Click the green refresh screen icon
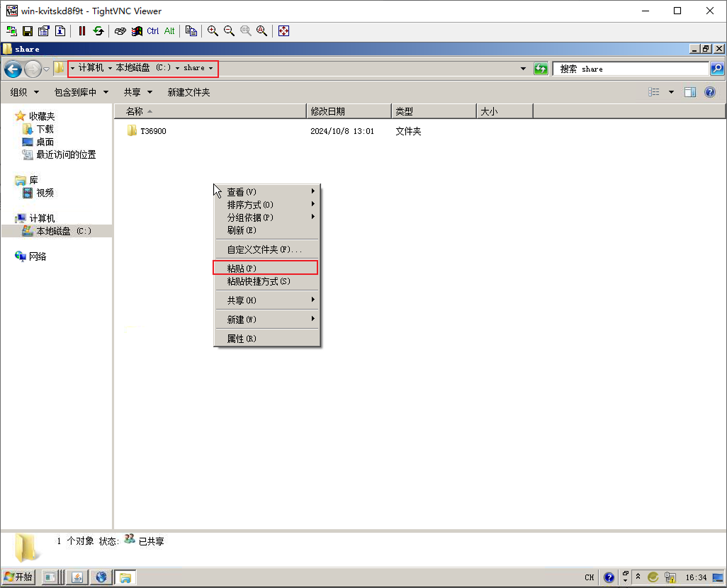Image resolution: width=727 pixels, height=588 pixels. (98, 31)
